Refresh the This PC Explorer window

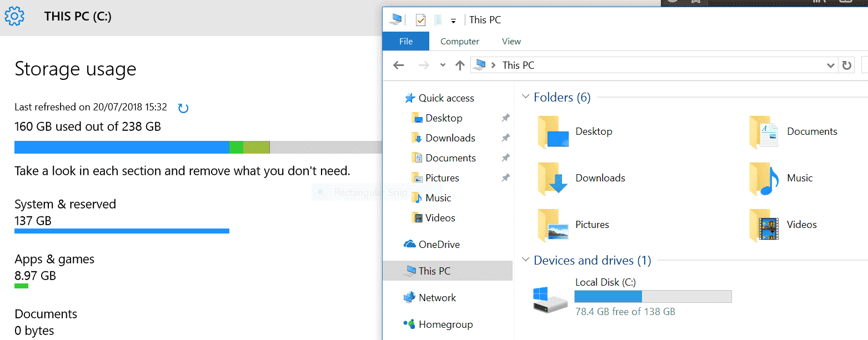846,65
